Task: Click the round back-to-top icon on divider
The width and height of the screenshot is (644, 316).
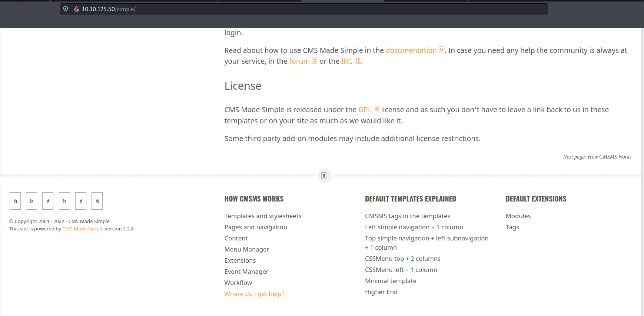Action: click(324, 176)
